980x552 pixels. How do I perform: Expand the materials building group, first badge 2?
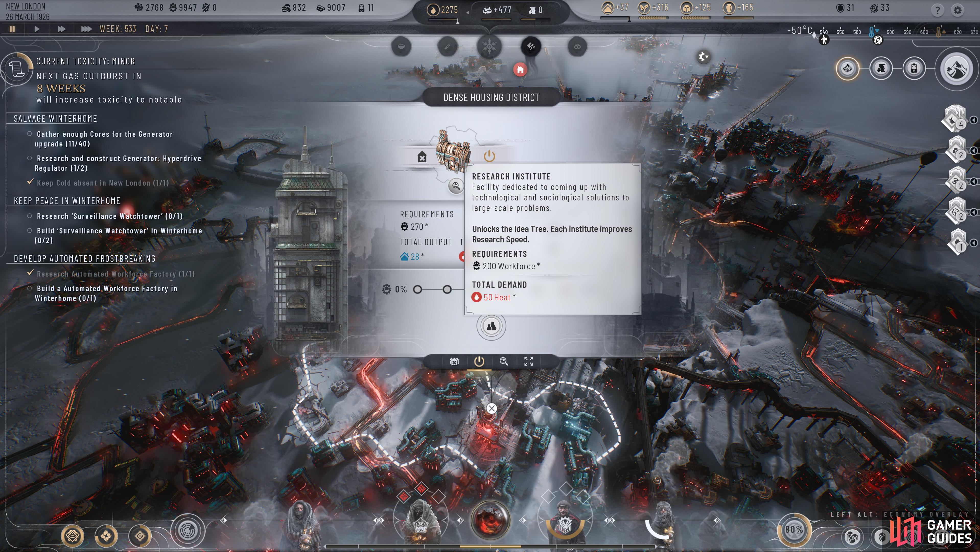(x=974, y=151)
